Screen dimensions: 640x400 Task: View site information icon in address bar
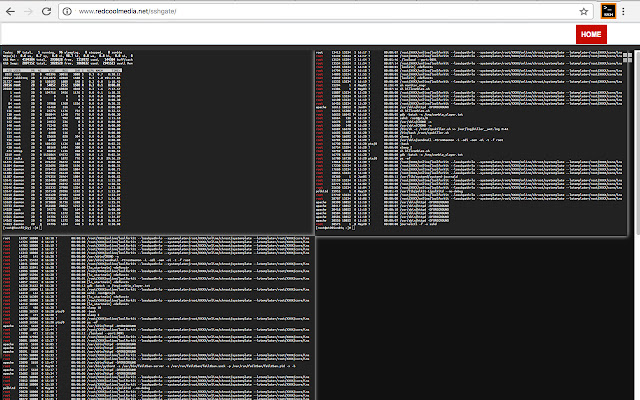pos(67,11)
